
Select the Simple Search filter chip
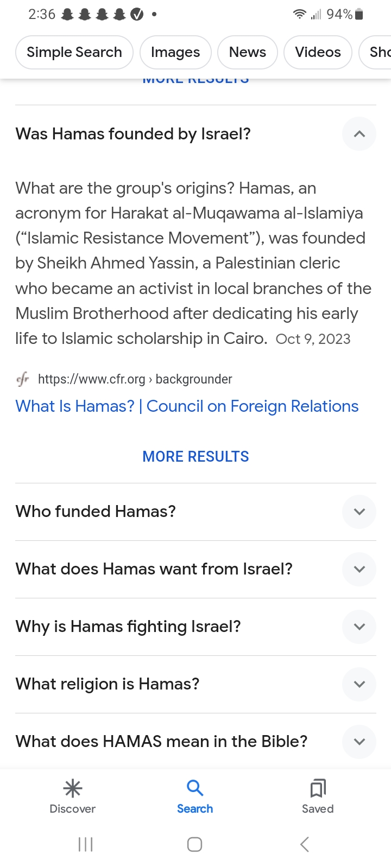74,52
